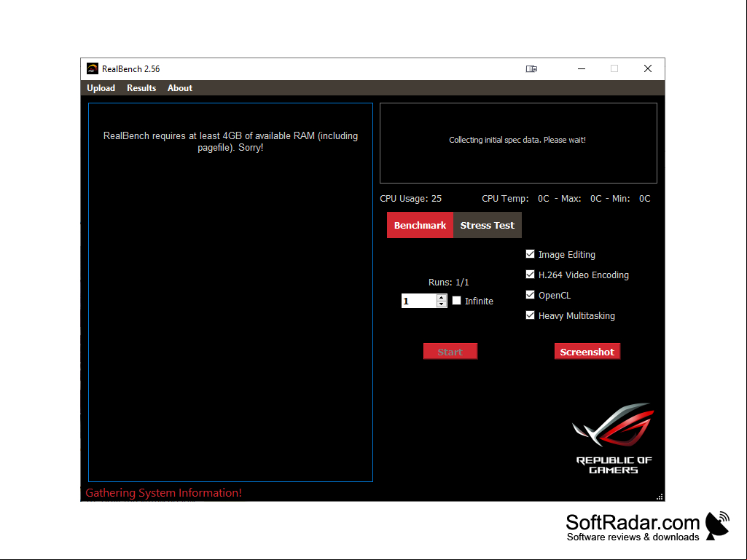
Task: Switch to the Benchmark tab
Action: (420, 225)
